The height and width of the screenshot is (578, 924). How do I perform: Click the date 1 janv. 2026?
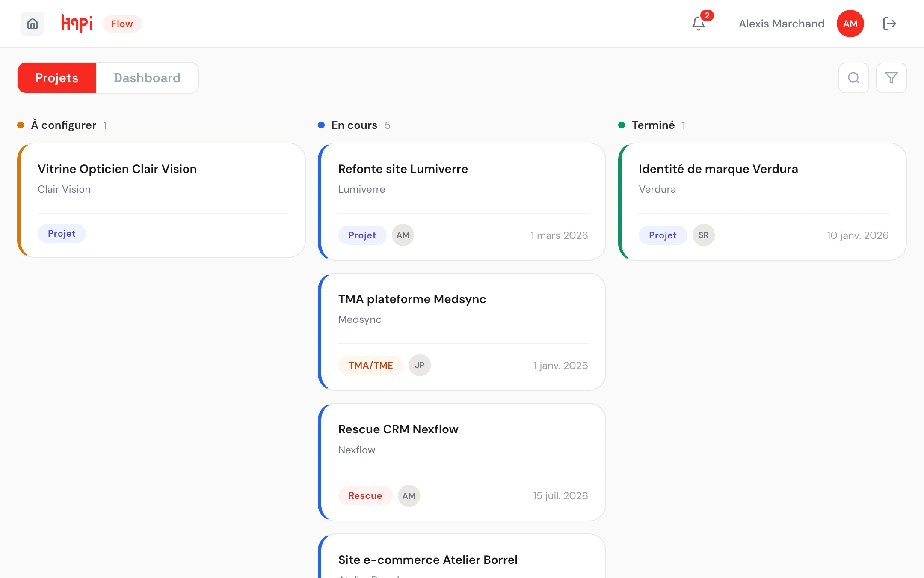pyautogui.click(x=560, y=365)
